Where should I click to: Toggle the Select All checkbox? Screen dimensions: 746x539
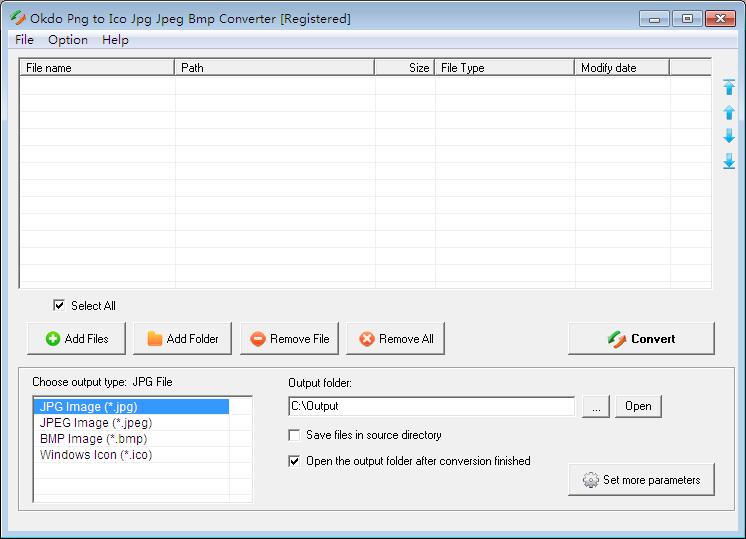point(59,305)
